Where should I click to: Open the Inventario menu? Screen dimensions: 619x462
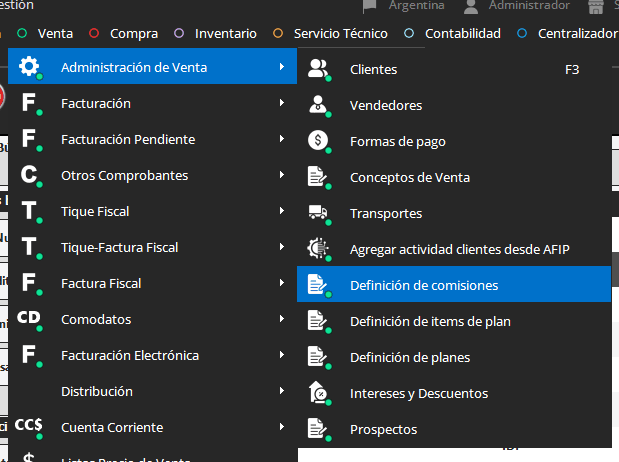click(225, 33)
